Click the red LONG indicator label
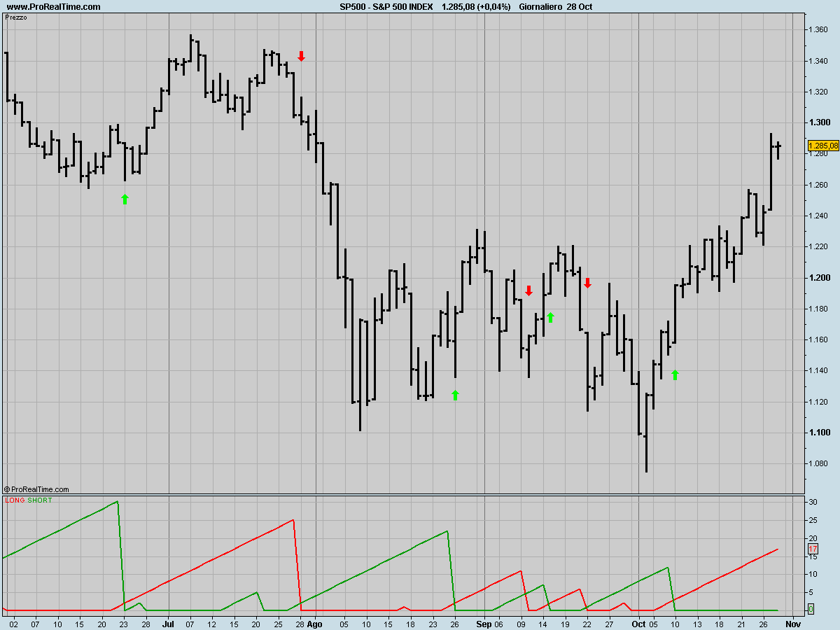 pyautogui.click(x=15, y=500)
